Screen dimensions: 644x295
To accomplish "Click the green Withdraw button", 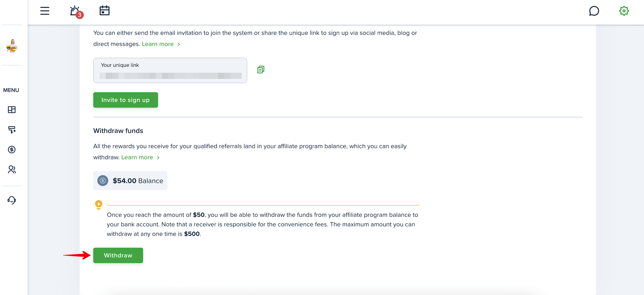I will pyautogui.click(x=118, y=255).
